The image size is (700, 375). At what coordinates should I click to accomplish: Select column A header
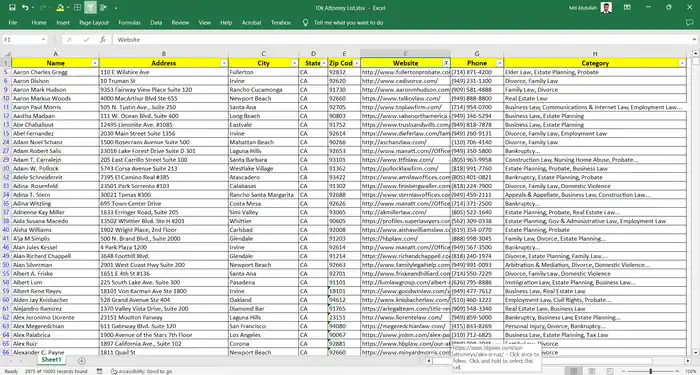(55, 54)
